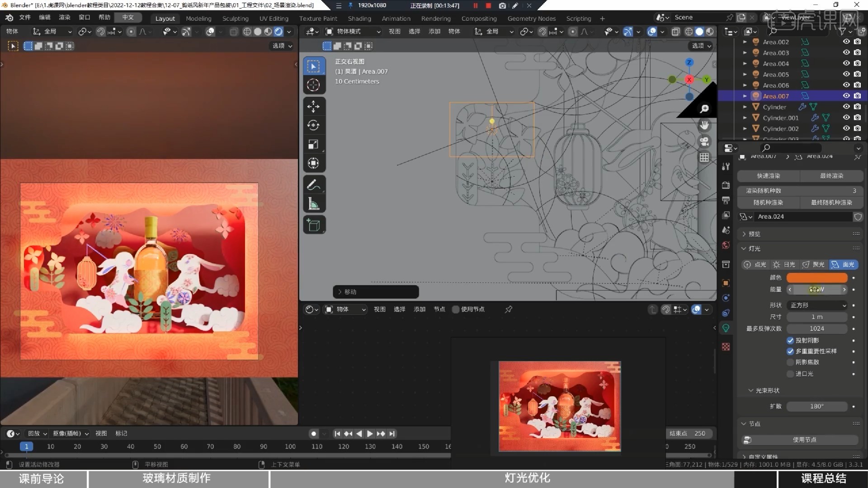This screenshot has width=868, height=488.
Task: Toggle the 投射阴影 checkbox
Action: (x=790, y=340)
